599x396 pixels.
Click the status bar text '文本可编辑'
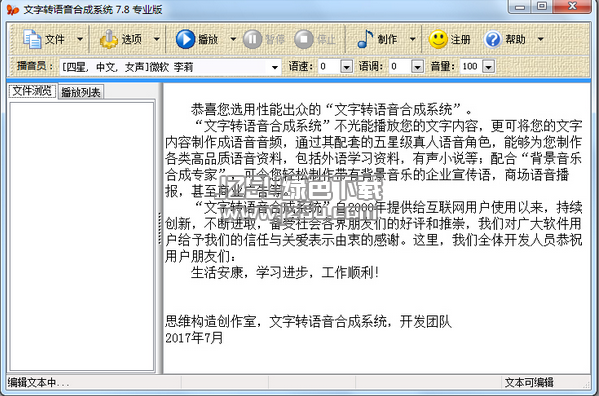click(x=529, y=382)
